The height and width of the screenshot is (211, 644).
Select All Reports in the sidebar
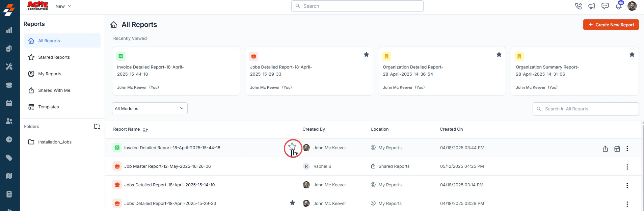tap(62, 41)
